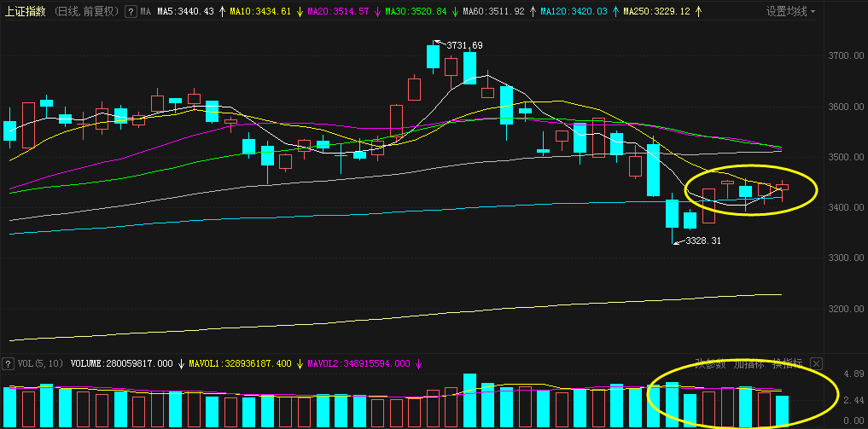Click the 日线,前复权 period label
This screenshot has height=429, width=868.
coord(85,12)
